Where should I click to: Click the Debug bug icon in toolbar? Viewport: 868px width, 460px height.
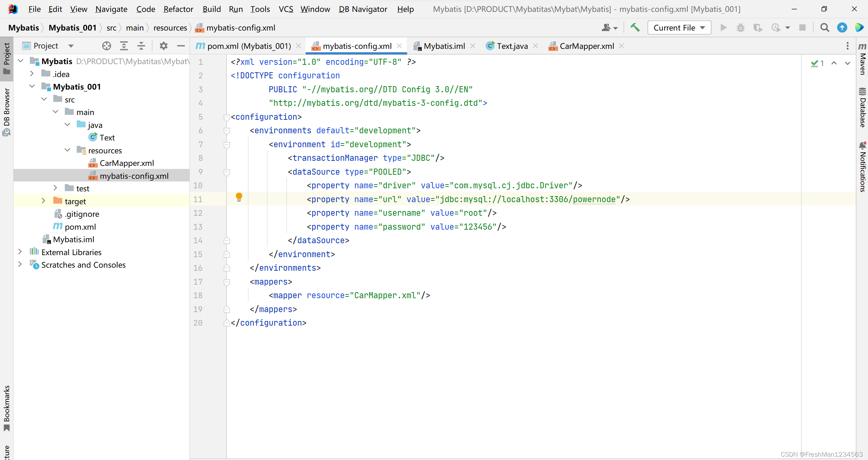[740, 27]
